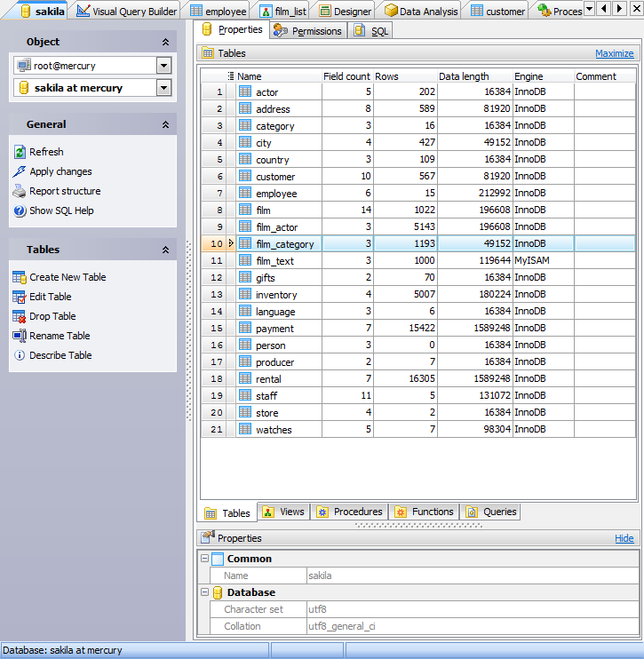
Task: Click the Create New Table icon
Action: tap(20, 277)
